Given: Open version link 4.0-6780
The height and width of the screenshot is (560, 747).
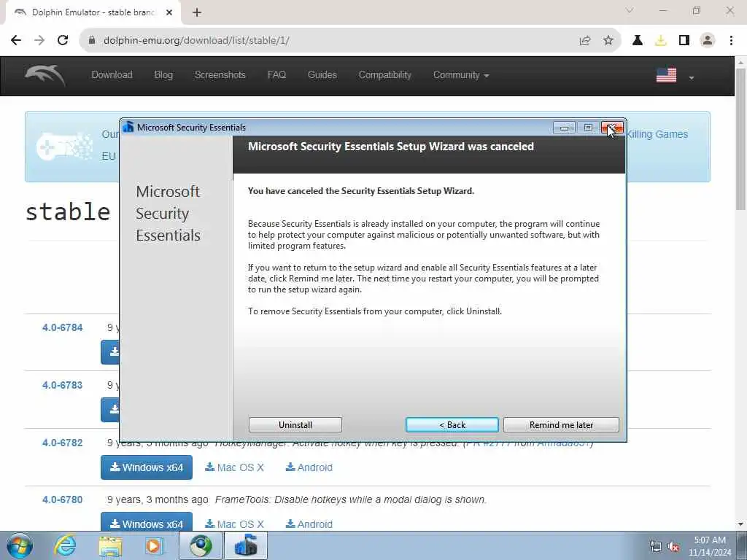Looking at the screenshot, I should 63,499.
